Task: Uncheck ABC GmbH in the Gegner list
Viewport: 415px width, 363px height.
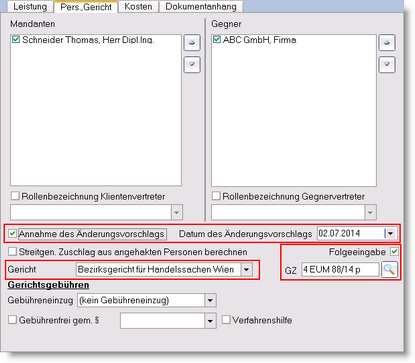Action: [x=217, y=40]
